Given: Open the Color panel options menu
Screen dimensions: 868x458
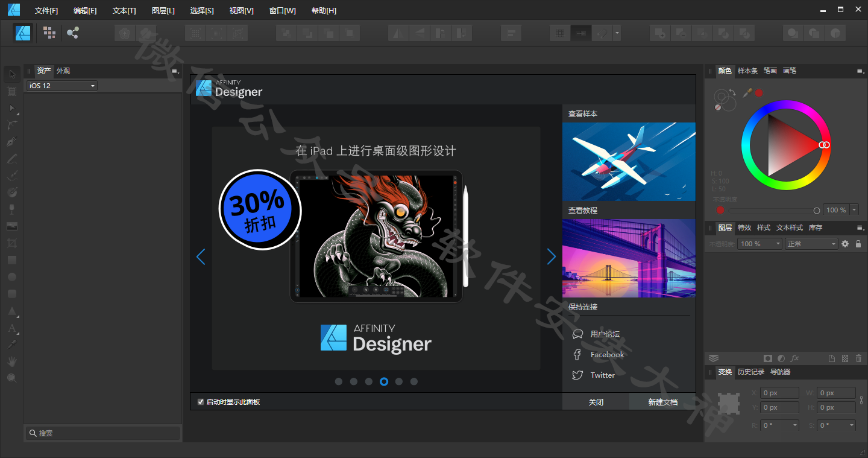Looking at the screenshot, I should (861, 71).
